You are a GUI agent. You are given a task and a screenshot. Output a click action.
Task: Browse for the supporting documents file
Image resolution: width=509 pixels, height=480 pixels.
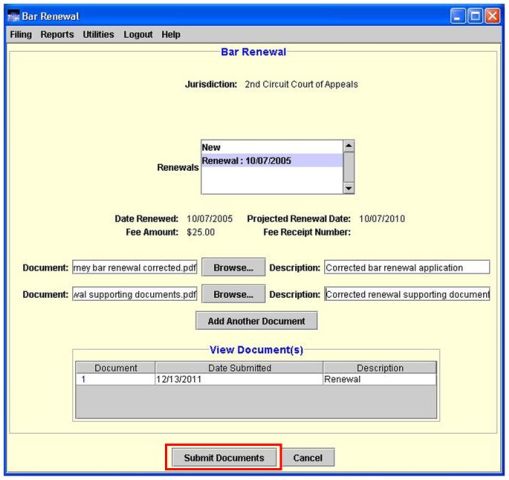pyautogui.click(x=233, y=294)
